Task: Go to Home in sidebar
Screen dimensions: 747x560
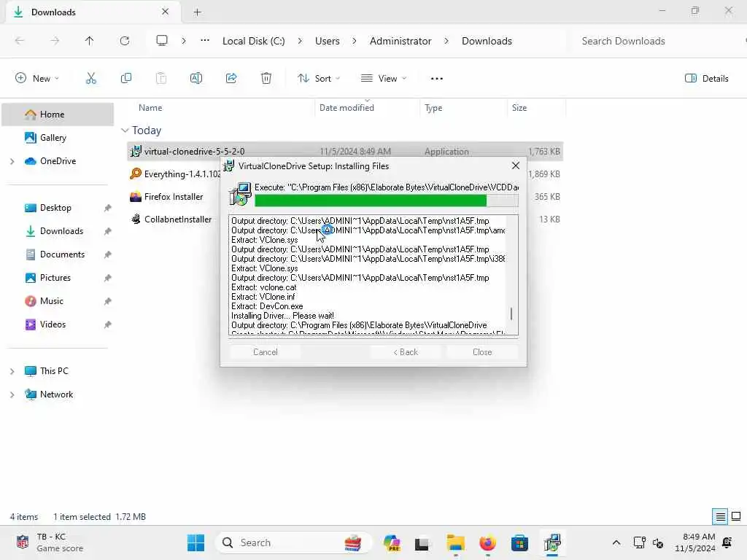Action: click(x=58, y=114)
